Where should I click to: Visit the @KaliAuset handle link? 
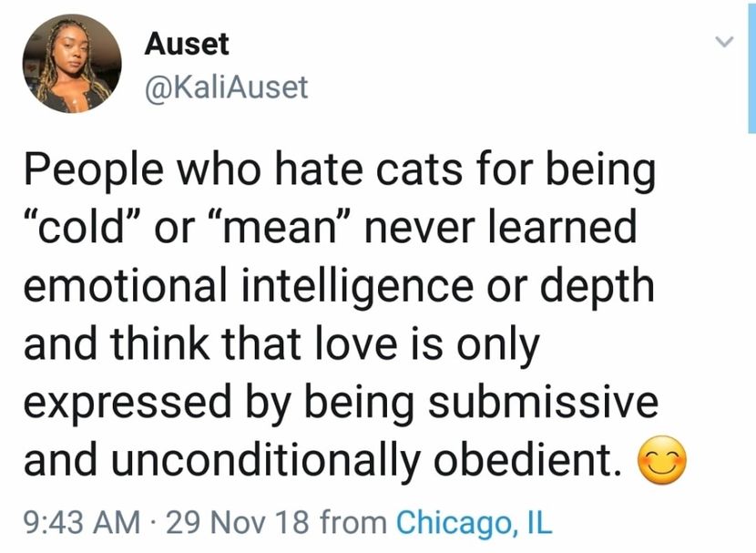point(226,87)
